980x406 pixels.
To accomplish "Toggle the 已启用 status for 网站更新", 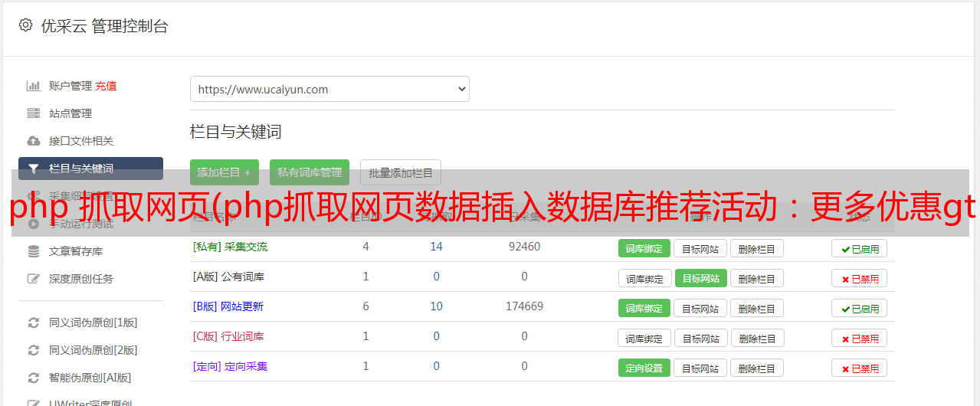I will 860,308.
